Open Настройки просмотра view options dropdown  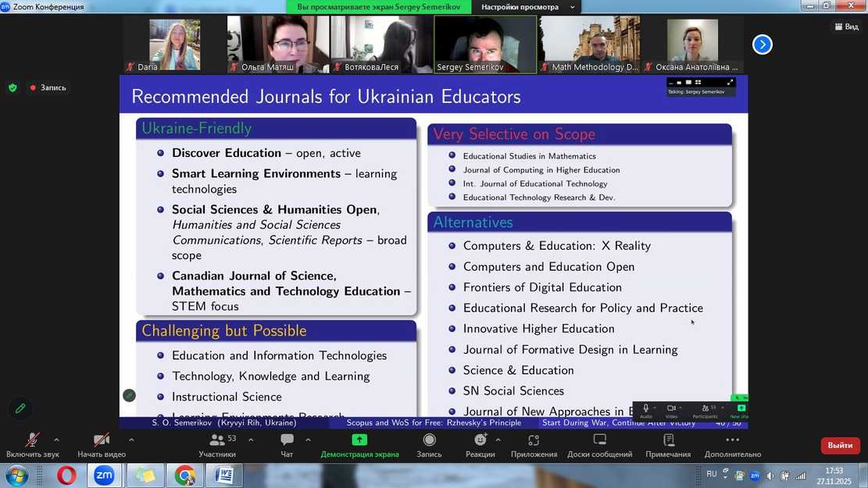pos(530,7)
